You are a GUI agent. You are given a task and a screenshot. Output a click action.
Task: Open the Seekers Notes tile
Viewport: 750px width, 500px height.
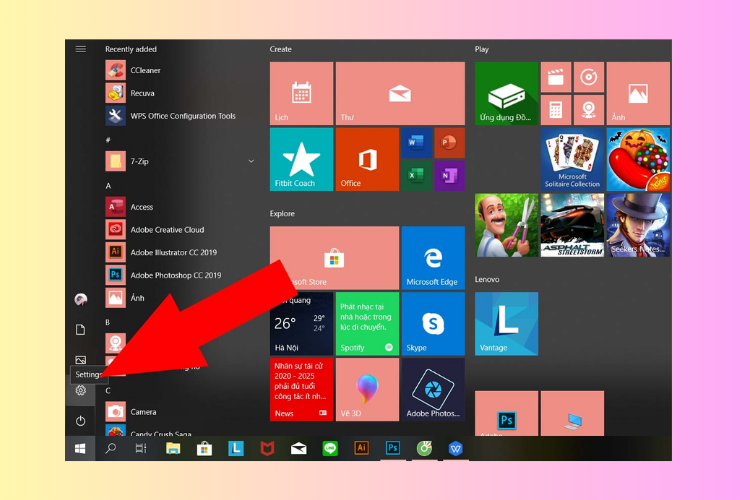pyautogui.click(x=638, y=225)
